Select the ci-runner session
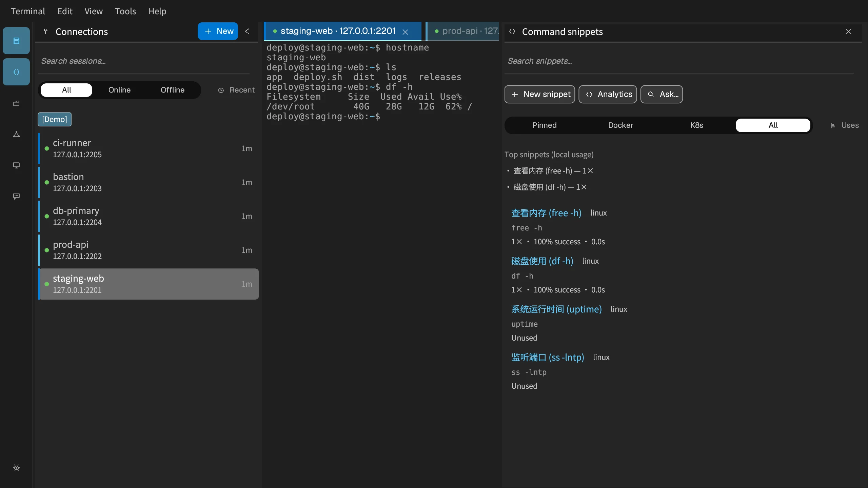The image size is (868, 488). click(x=149, y=148)
